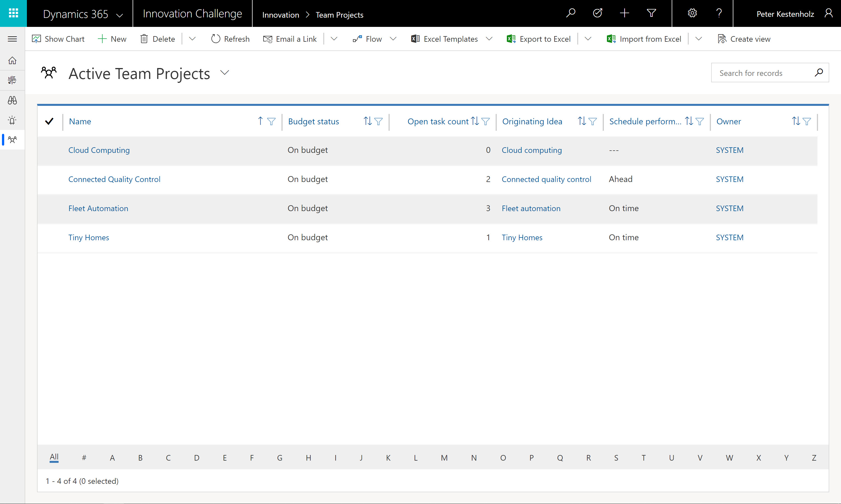This screenshot has width=841, height=504.
Task: Open Advanced Find binoculars icon
Action: (x=12, y=100)
